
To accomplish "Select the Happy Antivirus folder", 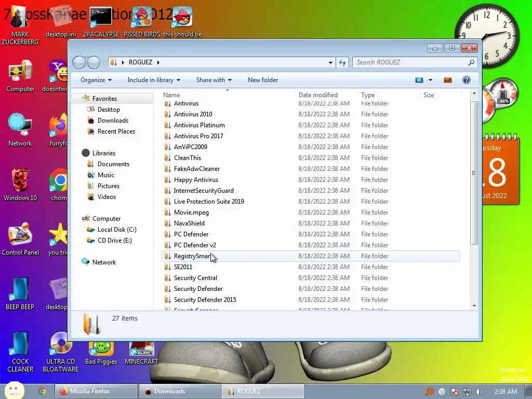I will (x=196, y=179).
